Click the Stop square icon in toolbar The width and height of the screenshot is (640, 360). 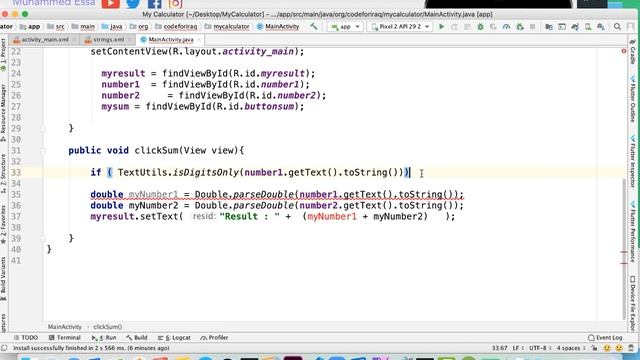[x=533, y=27]
